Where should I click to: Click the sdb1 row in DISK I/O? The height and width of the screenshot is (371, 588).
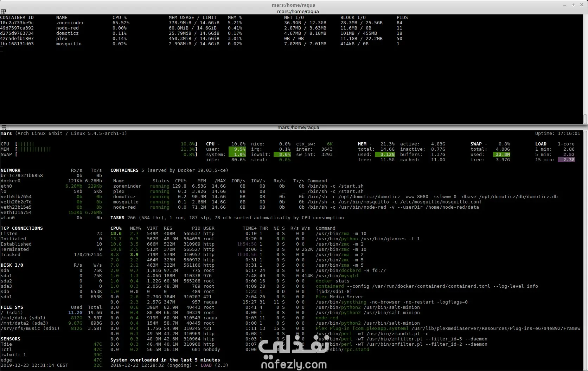click(x=51, y=297)
